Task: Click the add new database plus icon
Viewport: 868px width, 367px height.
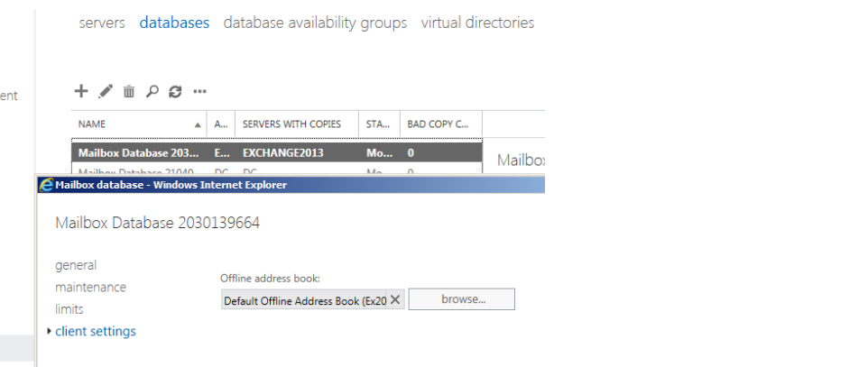Action: point(81,91)
